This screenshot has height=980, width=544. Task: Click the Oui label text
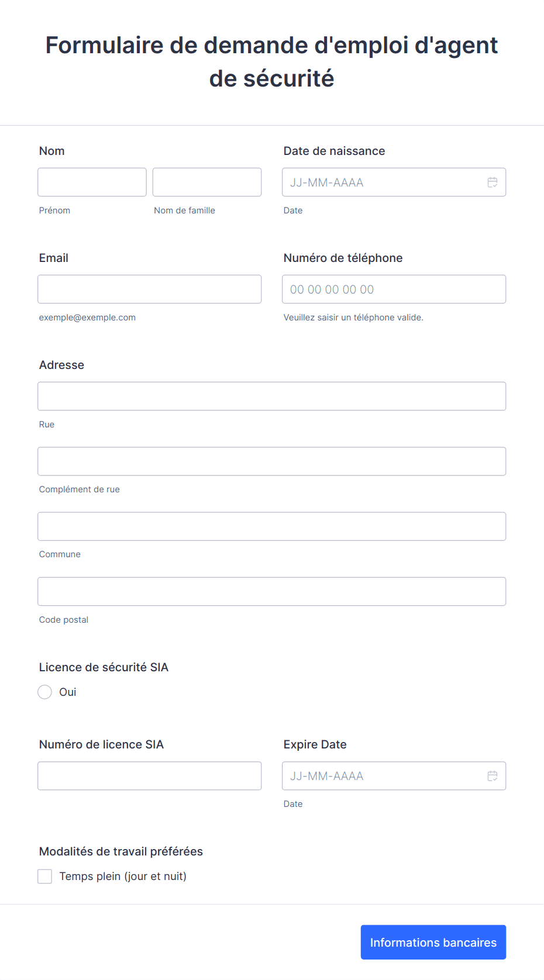coord(68,692)
